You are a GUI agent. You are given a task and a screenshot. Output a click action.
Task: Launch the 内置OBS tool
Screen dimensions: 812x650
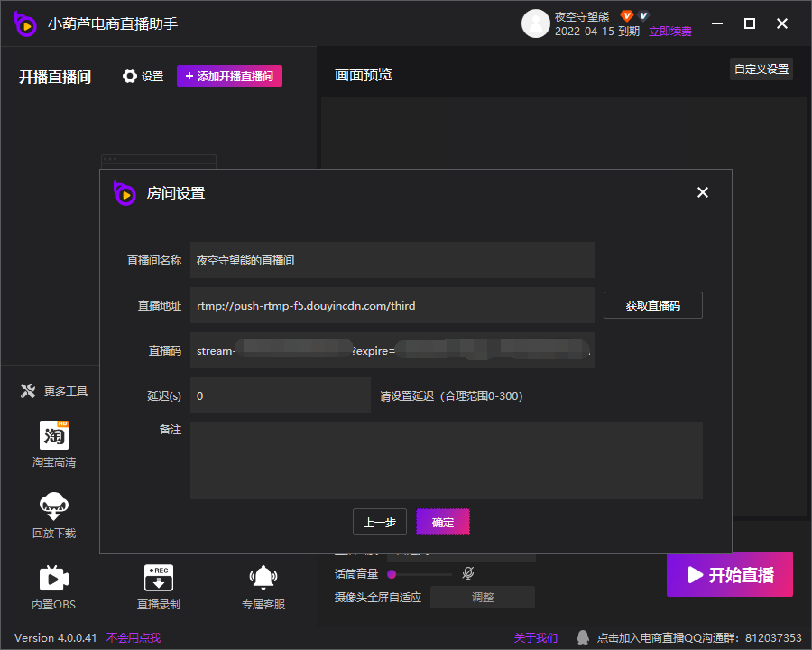point(54,579)
